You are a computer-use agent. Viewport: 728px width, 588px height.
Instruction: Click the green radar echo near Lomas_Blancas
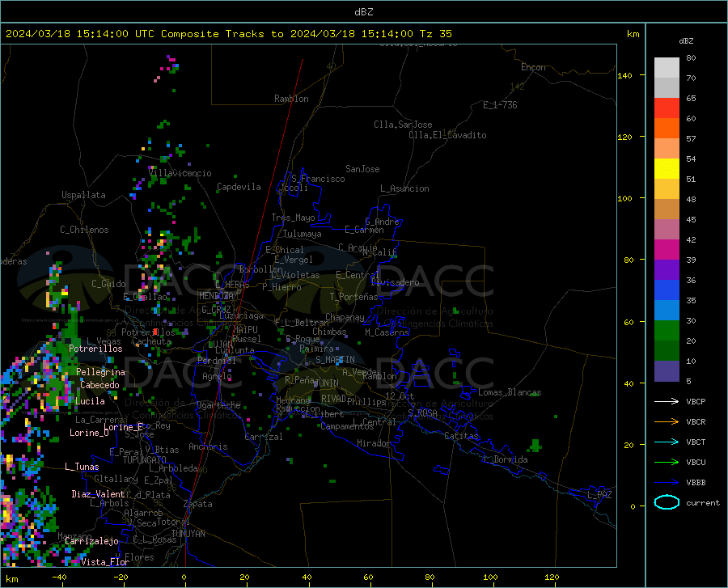(535, 394)
